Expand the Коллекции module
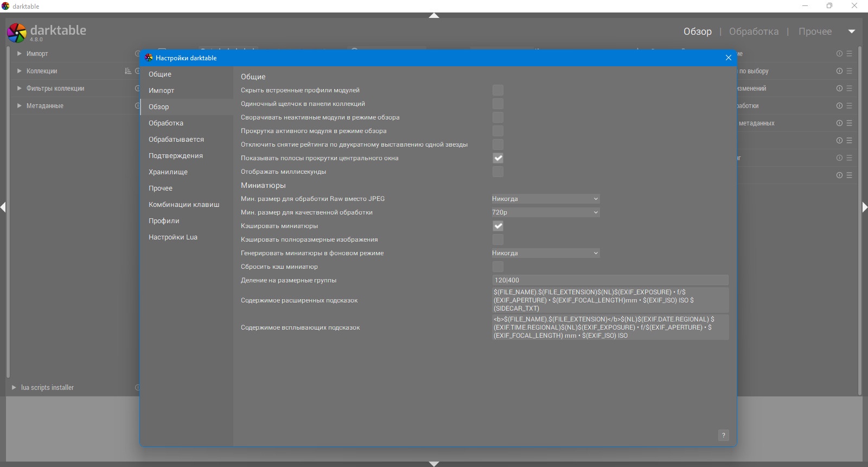Image resolution: width=868 pixels, height=467 pixels. click(x=20, y=71)
